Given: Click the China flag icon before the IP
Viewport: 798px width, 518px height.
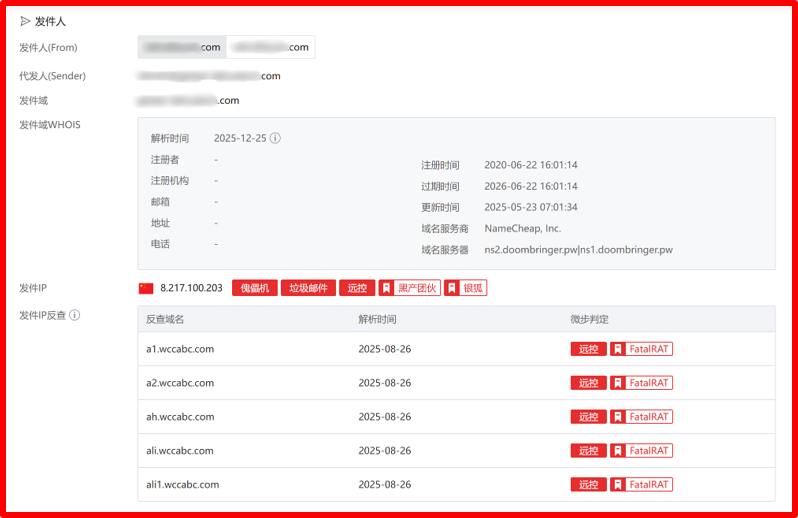Looking at the screenshot, I should pyautogui.click(x=146, y=289).
